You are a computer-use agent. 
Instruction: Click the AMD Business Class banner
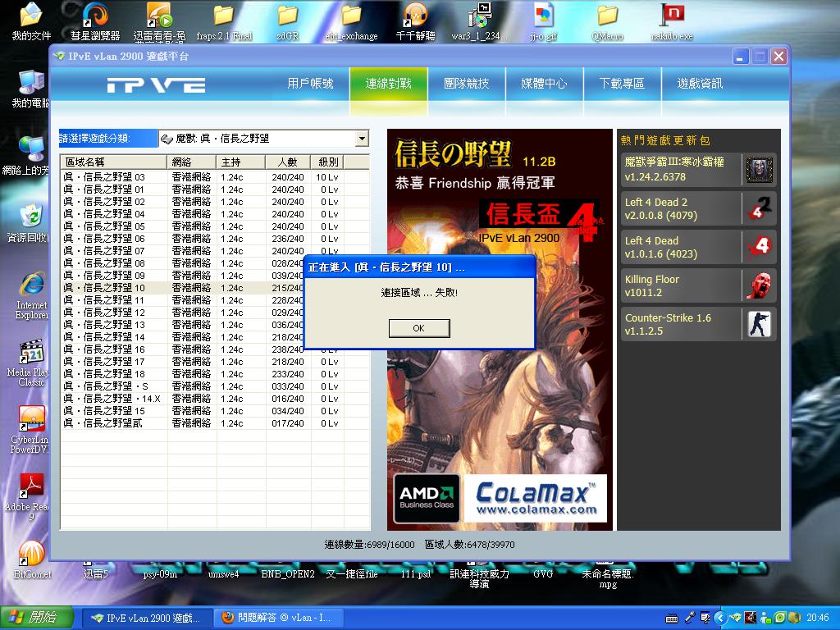coord(427,498)
